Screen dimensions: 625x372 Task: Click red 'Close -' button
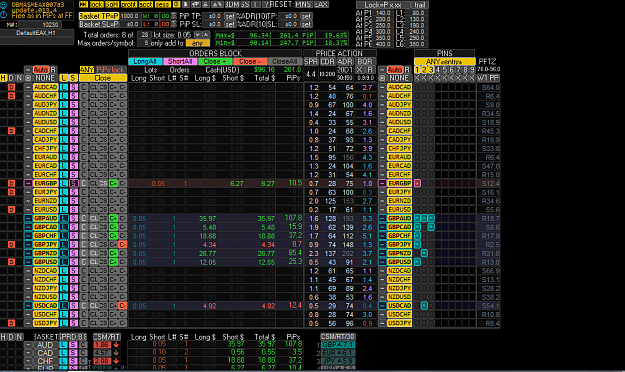(x=250, y=61)
